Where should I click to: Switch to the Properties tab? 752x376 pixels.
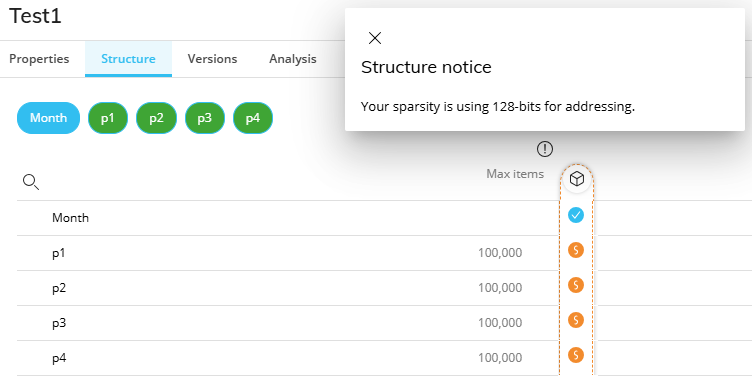[39, 59]
